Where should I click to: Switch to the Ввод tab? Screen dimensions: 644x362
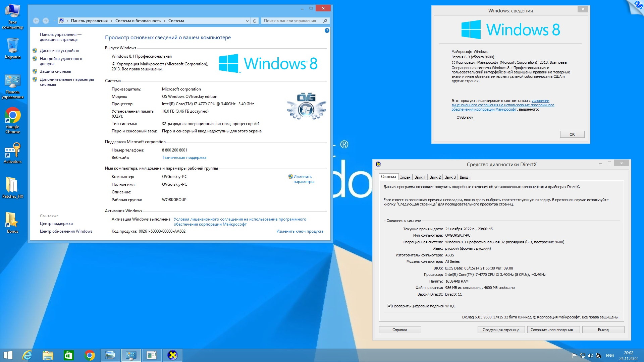pos(464,177)
